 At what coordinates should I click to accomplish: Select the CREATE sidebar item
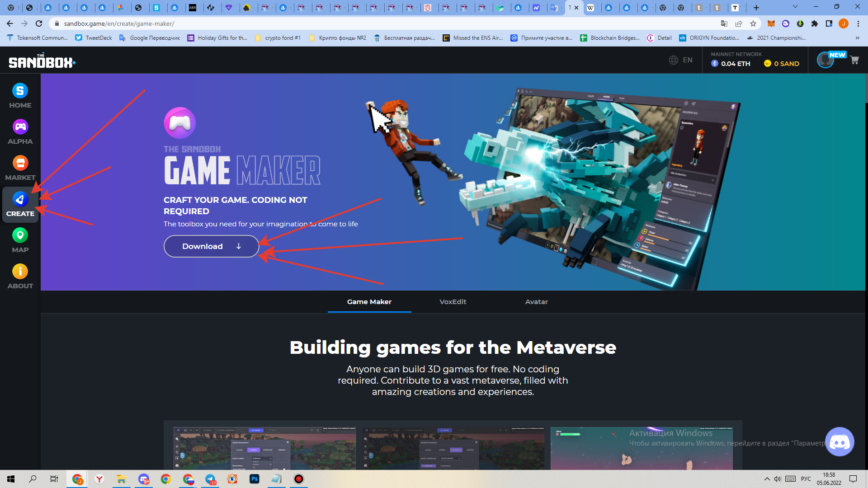coord(20,204)
